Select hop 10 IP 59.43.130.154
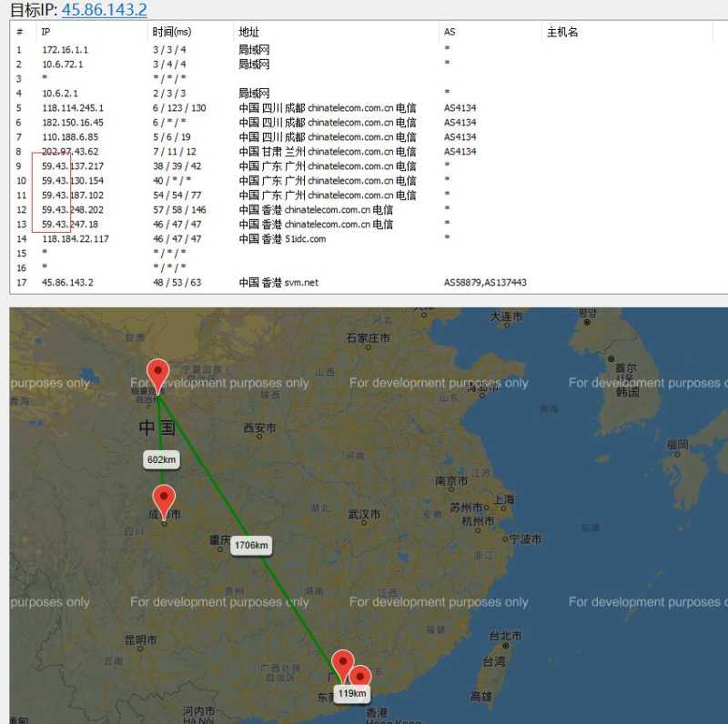 pyautogui.click(x=73, y=180)
